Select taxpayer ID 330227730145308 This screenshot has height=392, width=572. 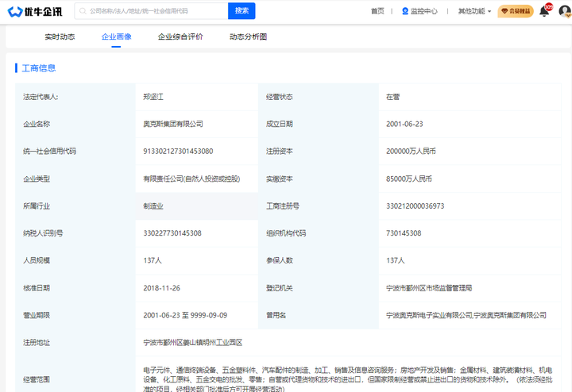click(x=172, y=233)
